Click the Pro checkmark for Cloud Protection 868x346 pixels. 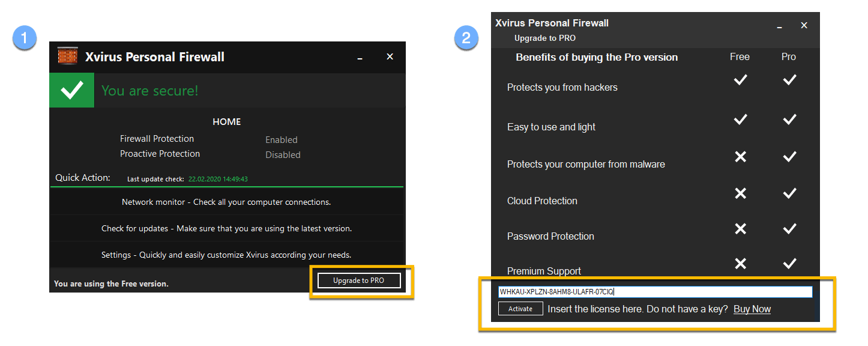(789, 192)
